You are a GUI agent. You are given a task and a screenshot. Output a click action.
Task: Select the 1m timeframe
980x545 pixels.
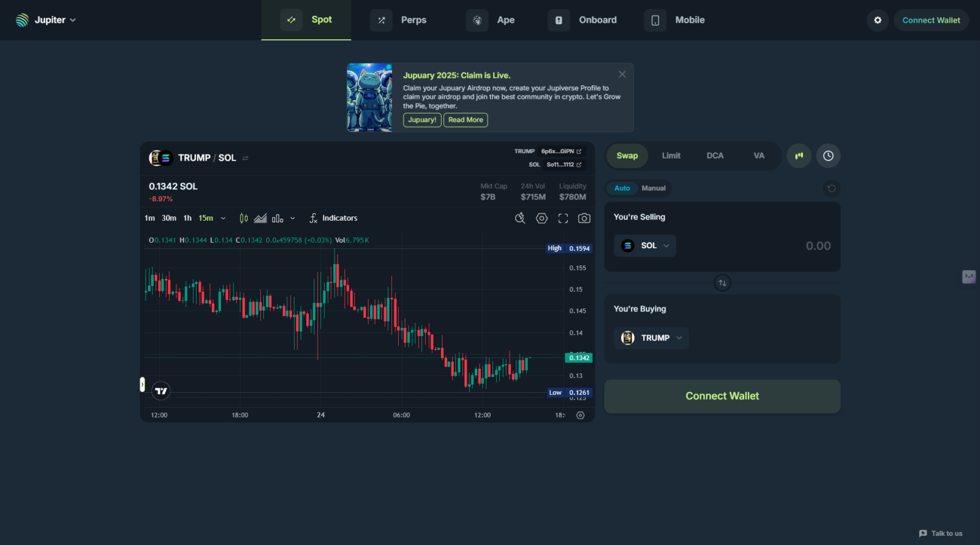pos(149,218)
